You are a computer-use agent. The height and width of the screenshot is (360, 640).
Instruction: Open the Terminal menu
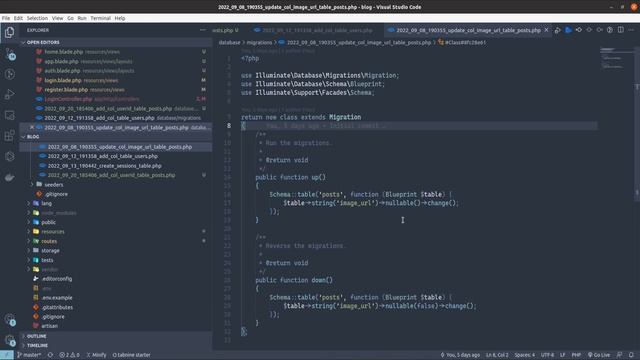point(100,18)
